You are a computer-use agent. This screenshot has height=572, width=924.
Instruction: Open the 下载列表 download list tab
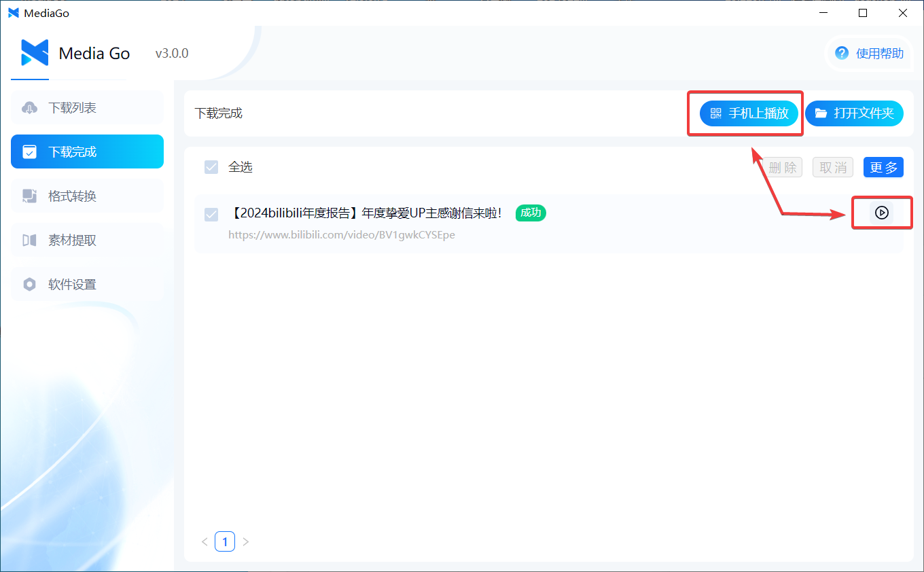tap(87, 107)
